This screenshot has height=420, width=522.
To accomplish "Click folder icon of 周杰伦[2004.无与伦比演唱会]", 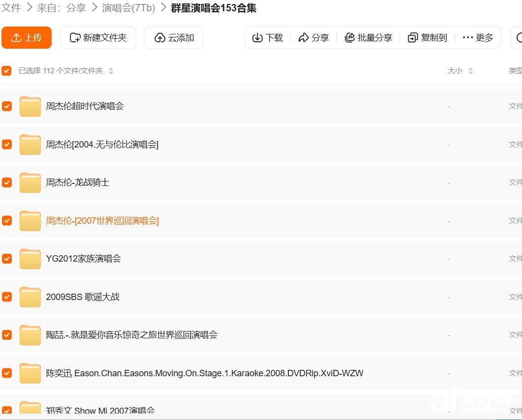I will point(30,144).
